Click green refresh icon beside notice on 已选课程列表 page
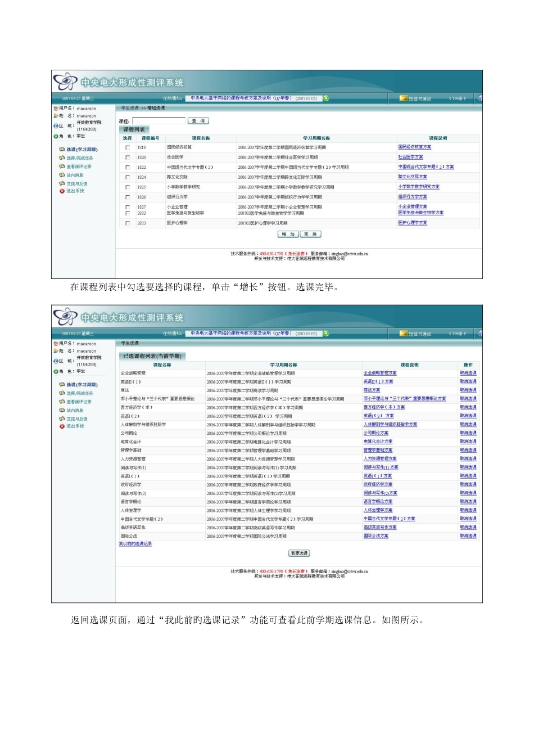 [326, 334]
